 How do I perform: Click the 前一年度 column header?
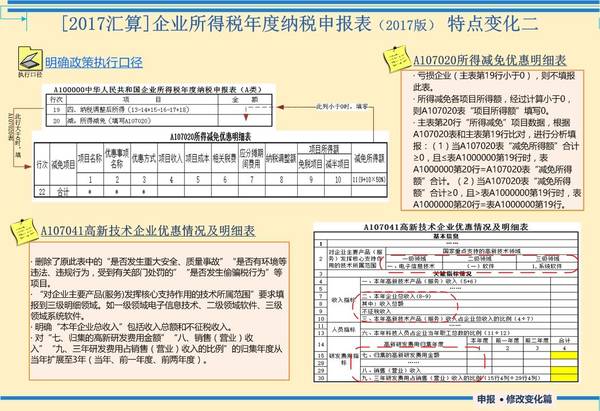click(507, 341)
